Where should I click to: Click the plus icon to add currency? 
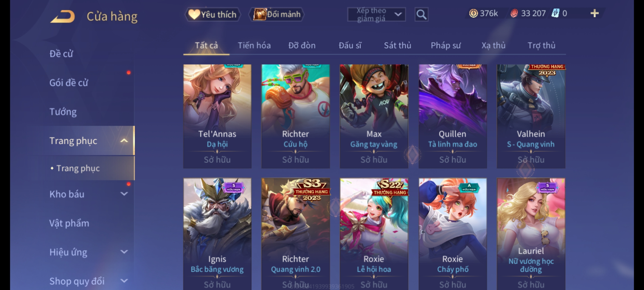[x=595, y=13]
